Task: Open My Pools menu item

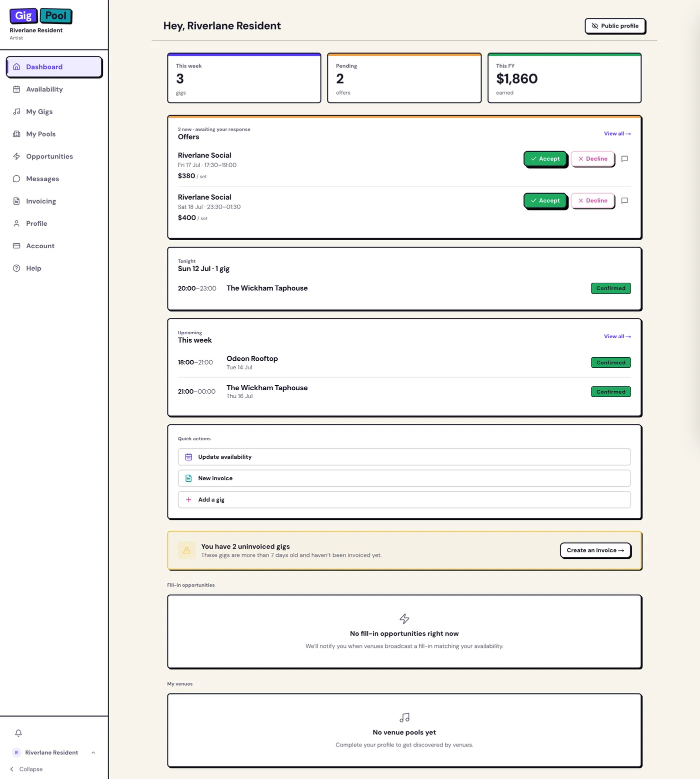Action: pos(54,134)
